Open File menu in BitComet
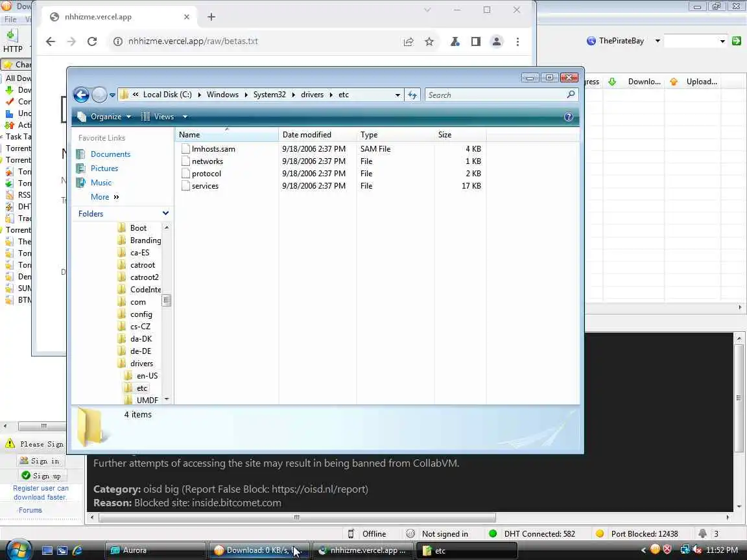 pyautogui.click(x=10, y=19)
